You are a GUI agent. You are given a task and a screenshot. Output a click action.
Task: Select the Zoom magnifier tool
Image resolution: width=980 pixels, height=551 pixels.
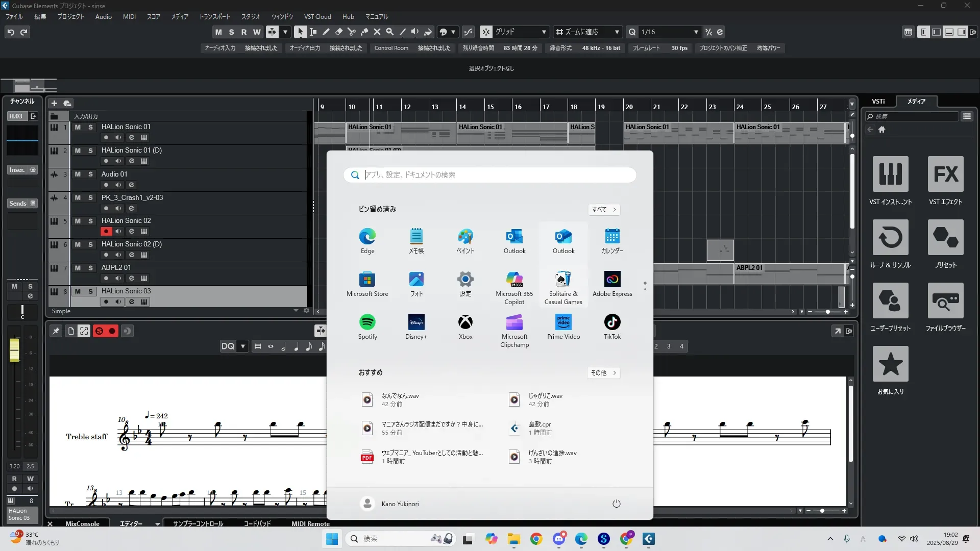pyautogui.click(x=390, y=32)
